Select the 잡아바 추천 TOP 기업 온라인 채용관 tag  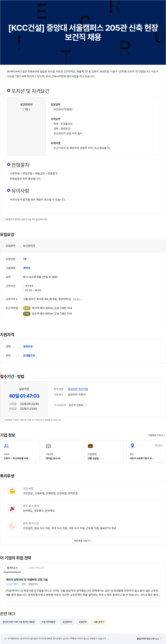coord(19,622)
